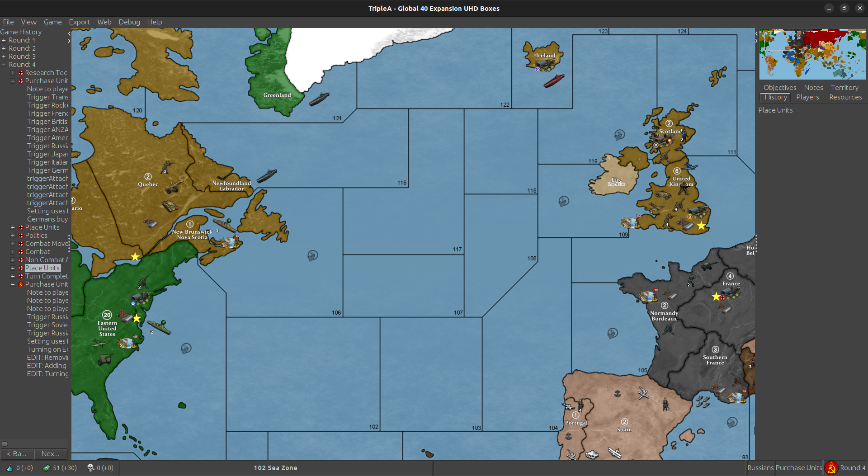Click the aircraft unit in northern Spain
The width and height of the screenshot is (868, 476).
coord(643,393)
